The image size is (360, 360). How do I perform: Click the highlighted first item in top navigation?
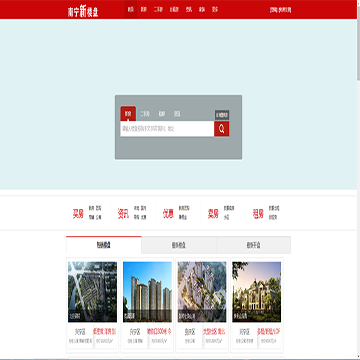pyautogui.click(x=130, y=10)
